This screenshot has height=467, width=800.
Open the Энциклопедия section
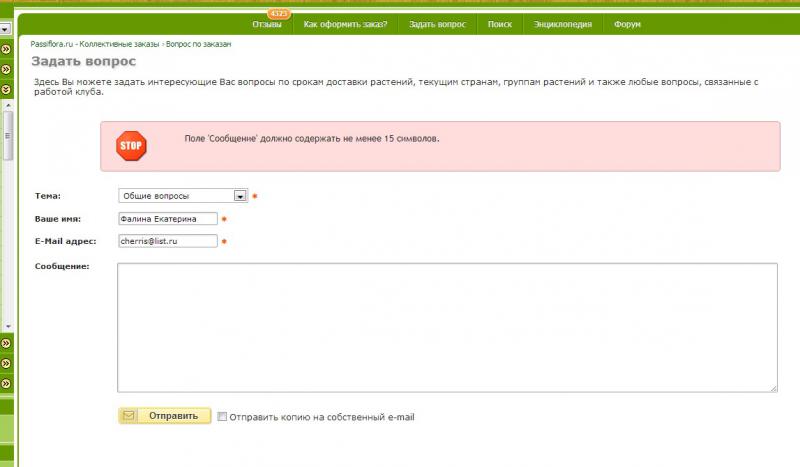[562, 24]
